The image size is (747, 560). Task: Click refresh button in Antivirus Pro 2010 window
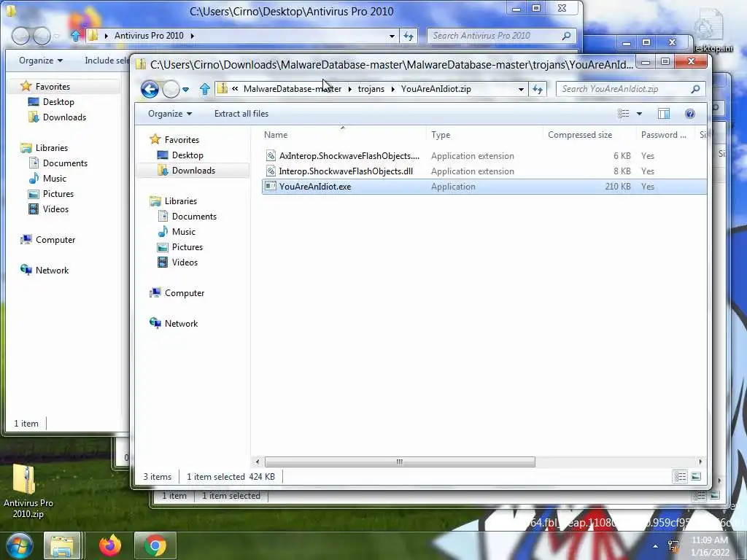[x=409, y=36]
